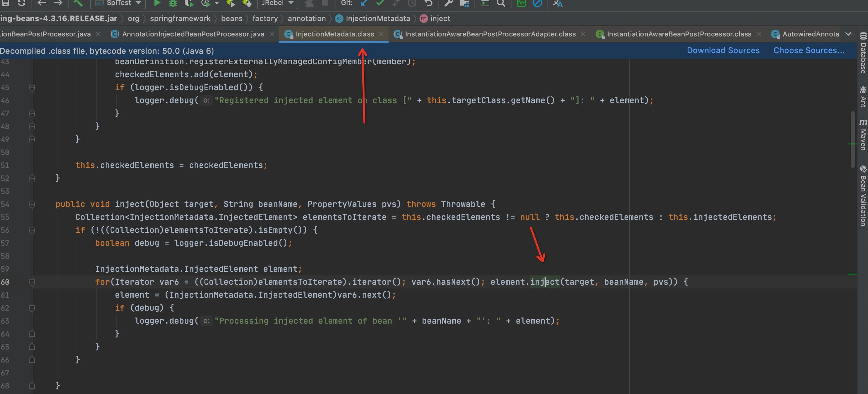868x394 pixels.
Task: Click Git commit checkmark icon
Action: coord(380,3)
